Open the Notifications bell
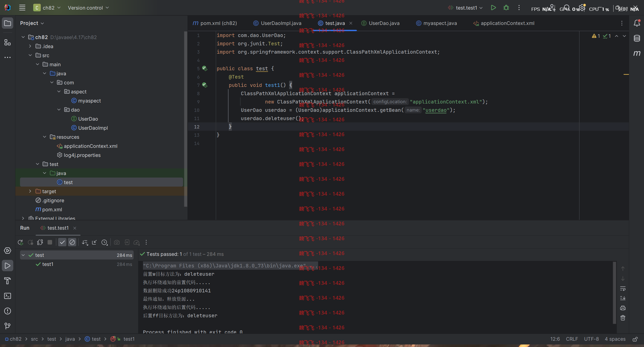The image size is (644, 347). coord(637,23)
